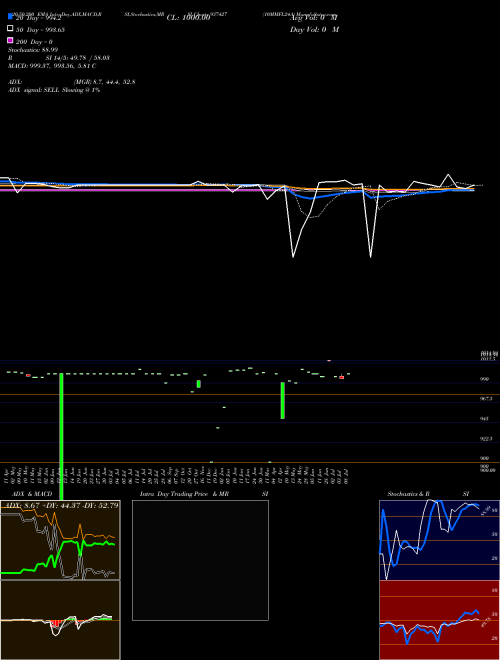Image resolution: width=500 pixels, height=660 pixels.
Task: Click the 900 price axis label
Action: point(484,458)
